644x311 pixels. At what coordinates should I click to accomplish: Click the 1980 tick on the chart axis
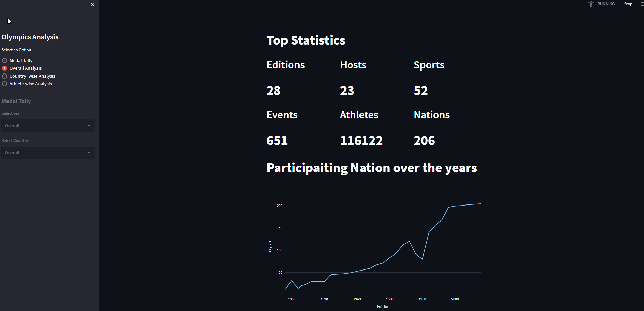click(422, 299)
